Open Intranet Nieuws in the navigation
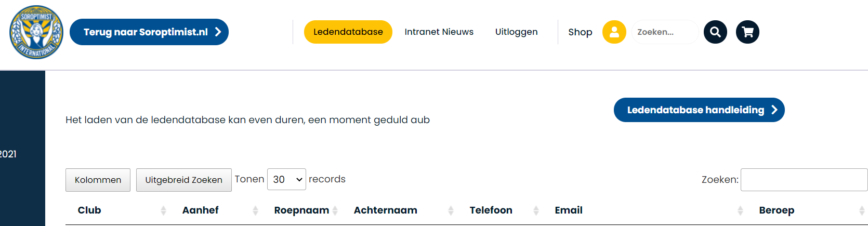 point(439,32)
